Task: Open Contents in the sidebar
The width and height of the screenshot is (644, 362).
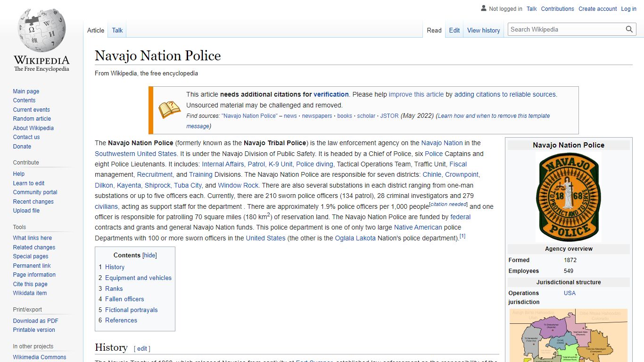Action: [24, 100]
